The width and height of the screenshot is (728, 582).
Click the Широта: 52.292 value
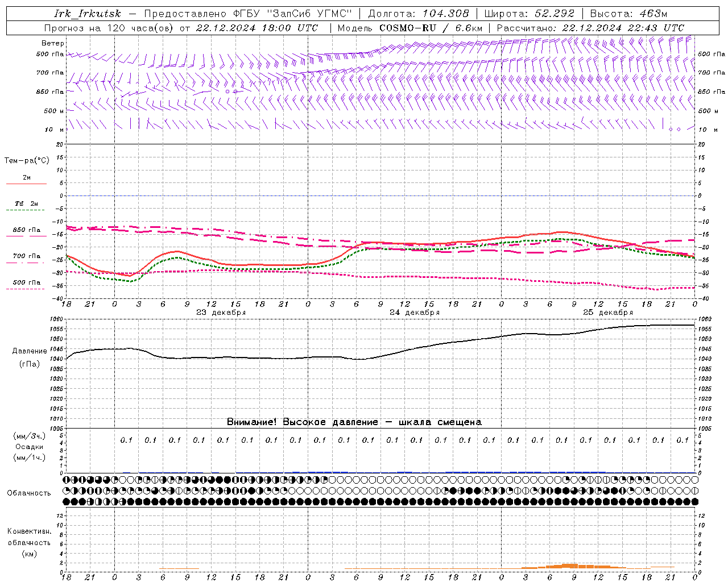point(530,14)
